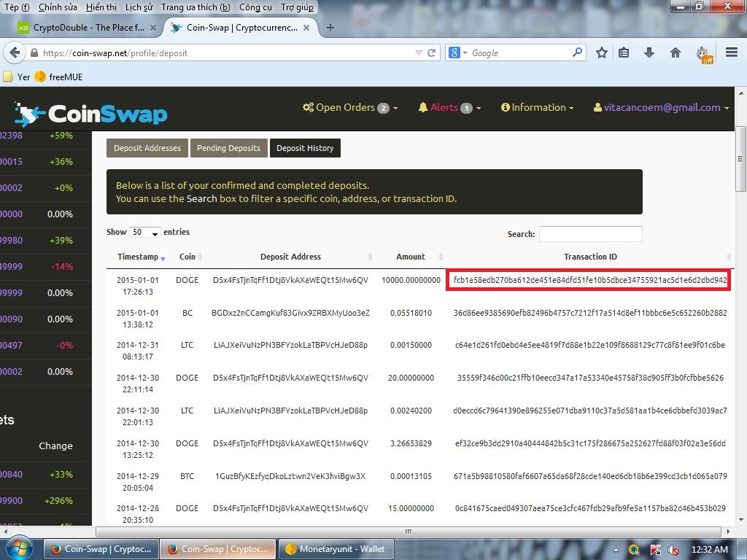Click the -14% change value in sidebar
Viewport: 747px width, 560px height.
click(x=62, y=267)
